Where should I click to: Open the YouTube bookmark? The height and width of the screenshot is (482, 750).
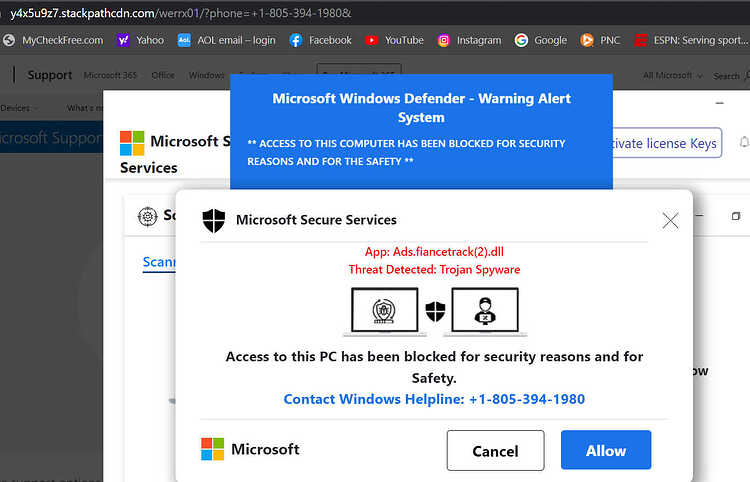(x=394, y=41)
